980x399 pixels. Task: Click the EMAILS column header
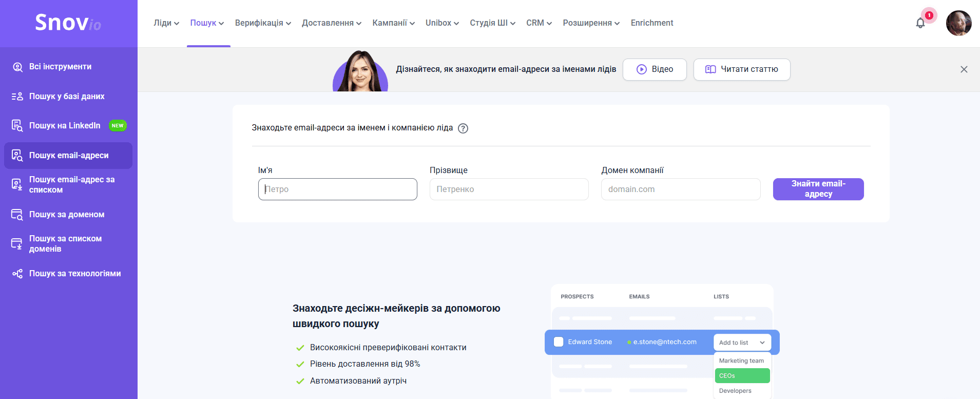click(639, 297)
